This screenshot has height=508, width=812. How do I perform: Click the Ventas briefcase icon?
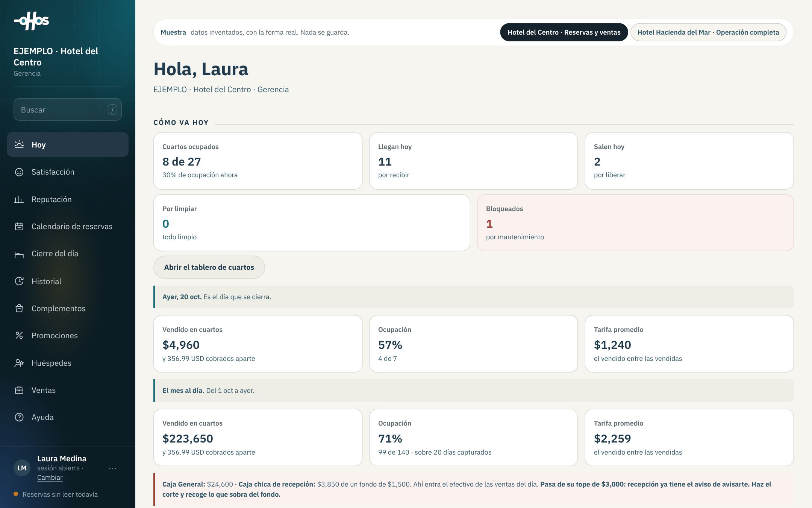(19, 390)
